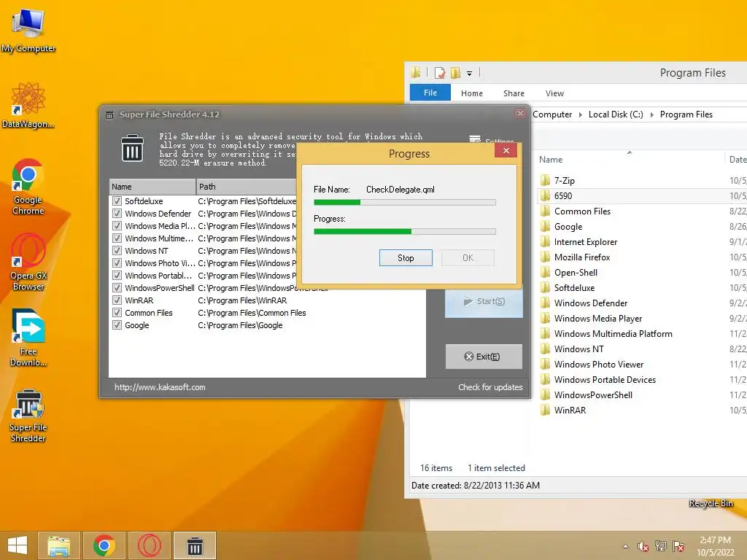The image size is (747, 560).
Task: Open the Home ribbon tab
Action: coord(472,93)
